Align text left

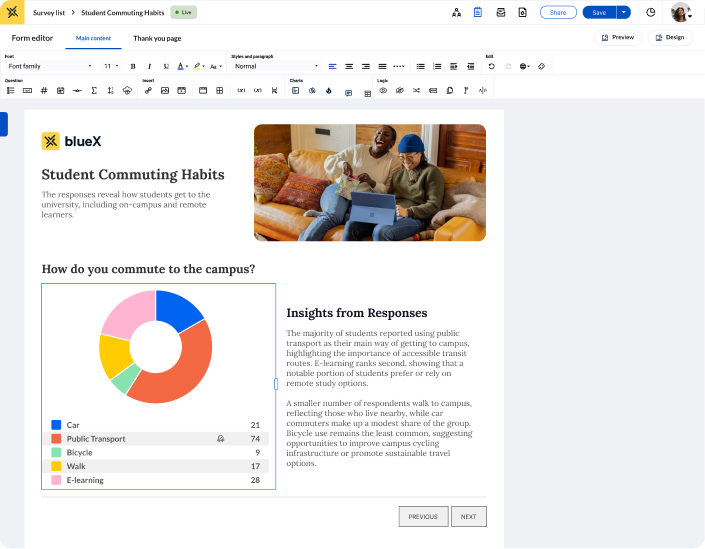tap(332, 66)
